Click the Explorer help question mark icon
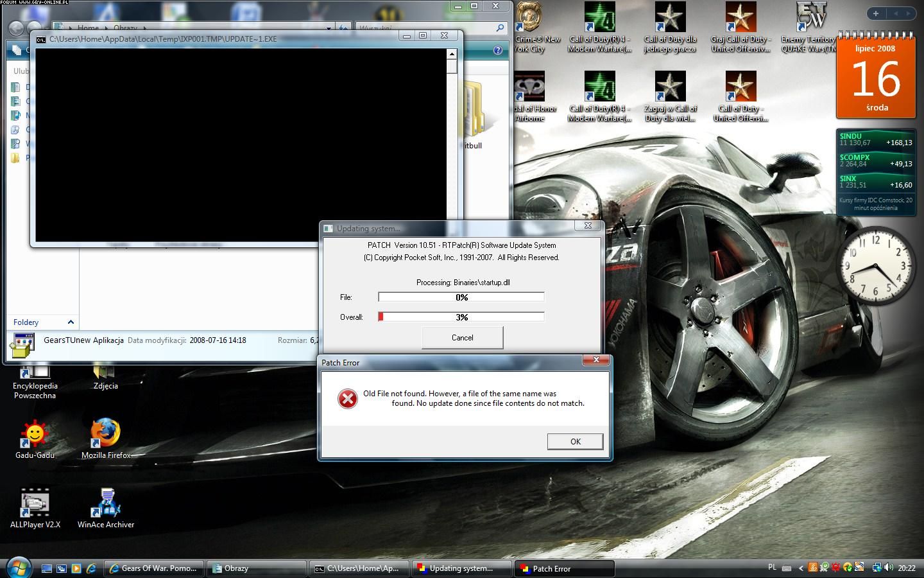 pyautogui.click(x=498, y=50)
